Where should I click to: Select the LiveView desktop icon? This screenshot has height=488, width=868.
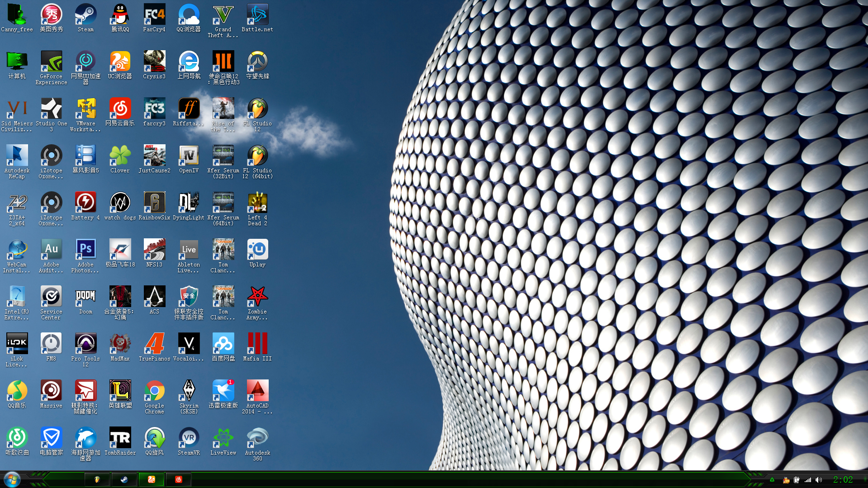[x=223, y=441]
